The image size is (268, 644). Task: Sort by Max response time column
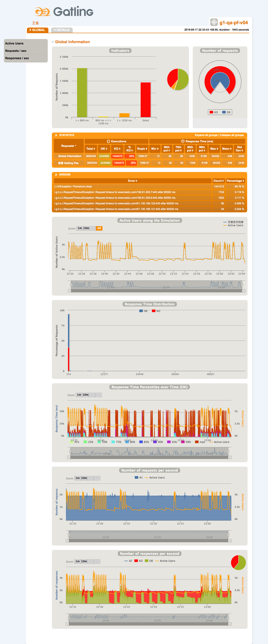pos(214,149)
